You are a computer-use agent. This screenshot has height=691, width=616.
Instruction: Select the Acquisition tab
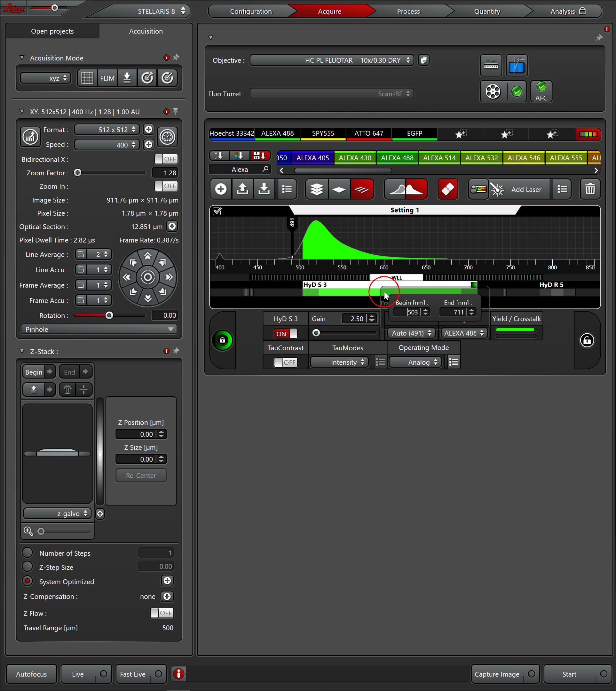pyautogui.click(x=146, y=31)
